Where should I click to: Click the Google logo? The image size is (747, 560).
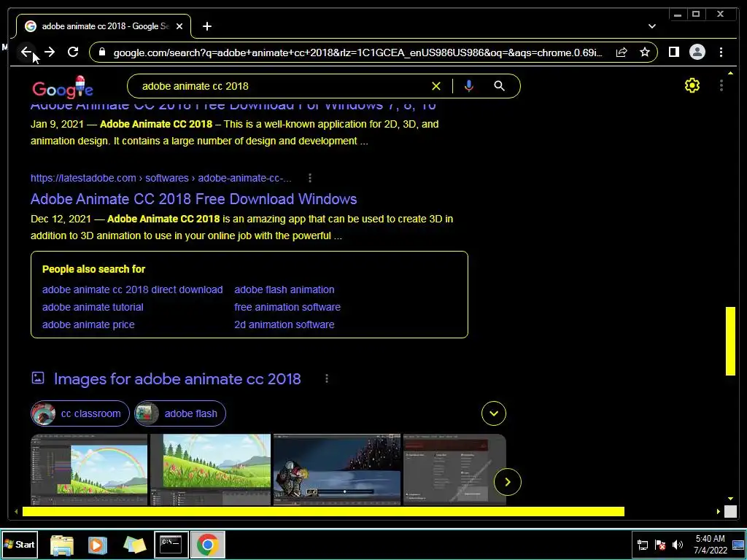(x=63, y=87)
